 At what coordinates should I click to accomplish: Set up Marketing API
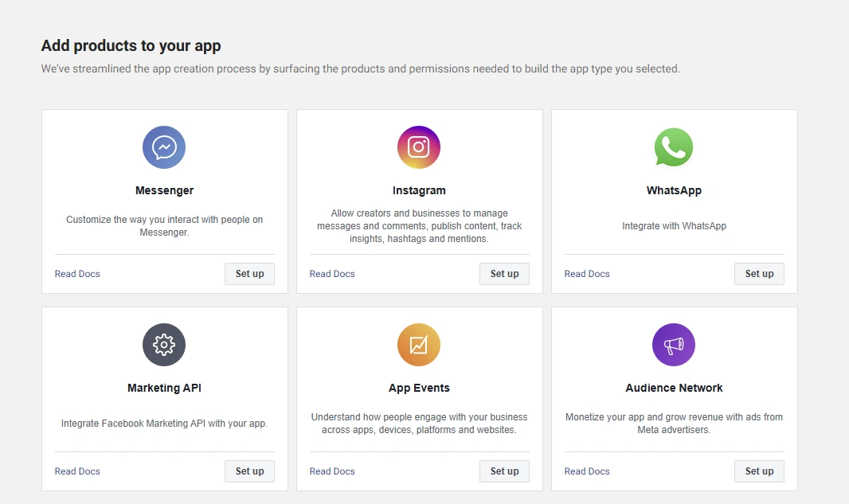249,471
